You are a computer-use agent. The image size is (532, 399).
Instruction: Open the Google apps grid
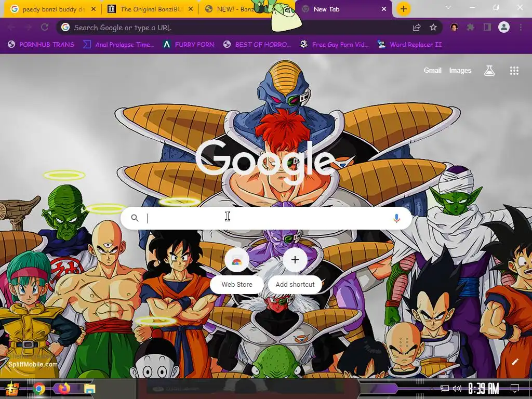(x=514, y=71)
